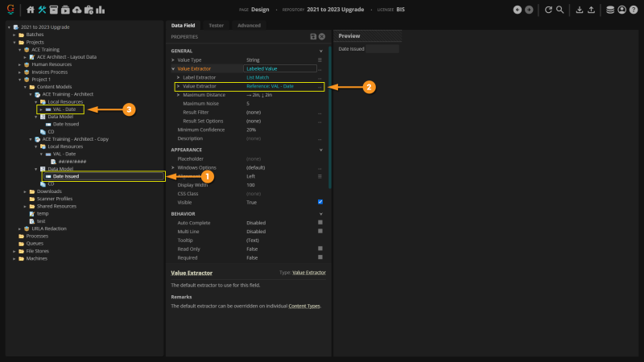Open the Value Type list menu icon
The width and height of the screenshot is (644, 362).
320,60
